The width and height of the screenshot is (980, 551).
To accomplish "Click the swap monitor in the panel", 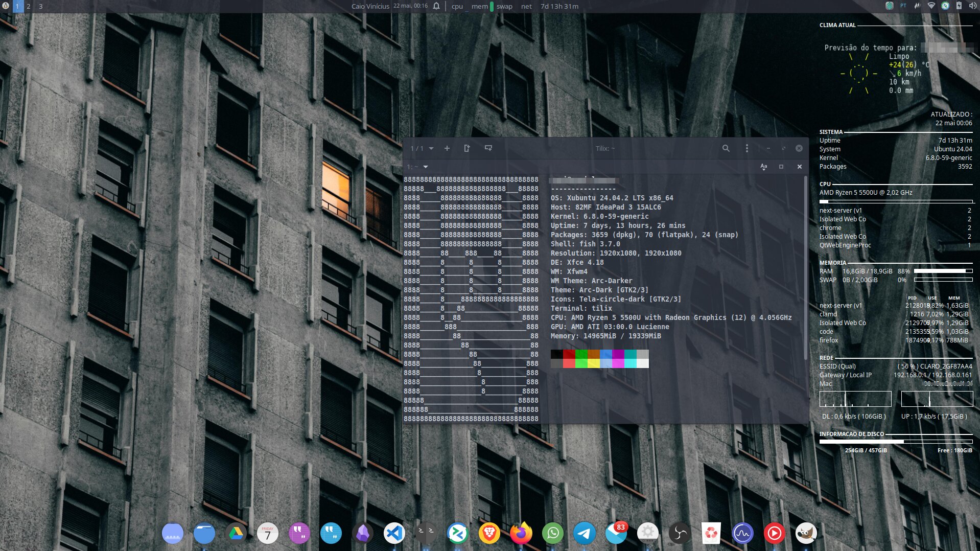I will point(504,6).
